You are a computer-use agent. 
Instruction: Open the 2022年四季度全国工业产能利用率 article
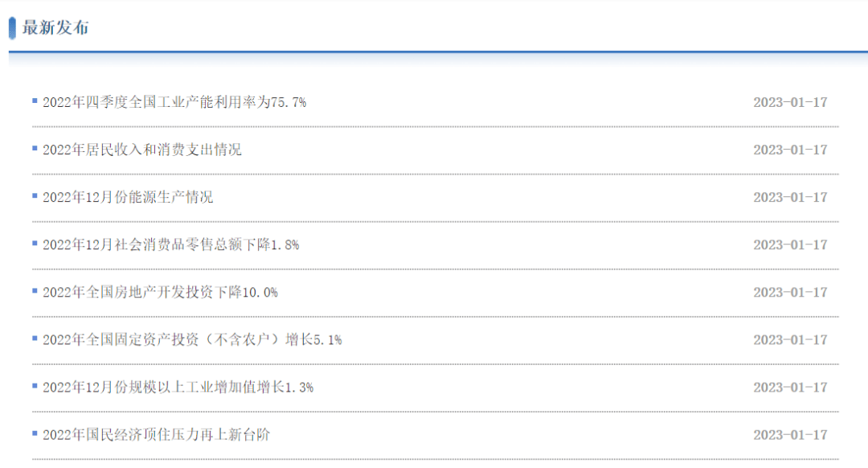coord(174,103)
